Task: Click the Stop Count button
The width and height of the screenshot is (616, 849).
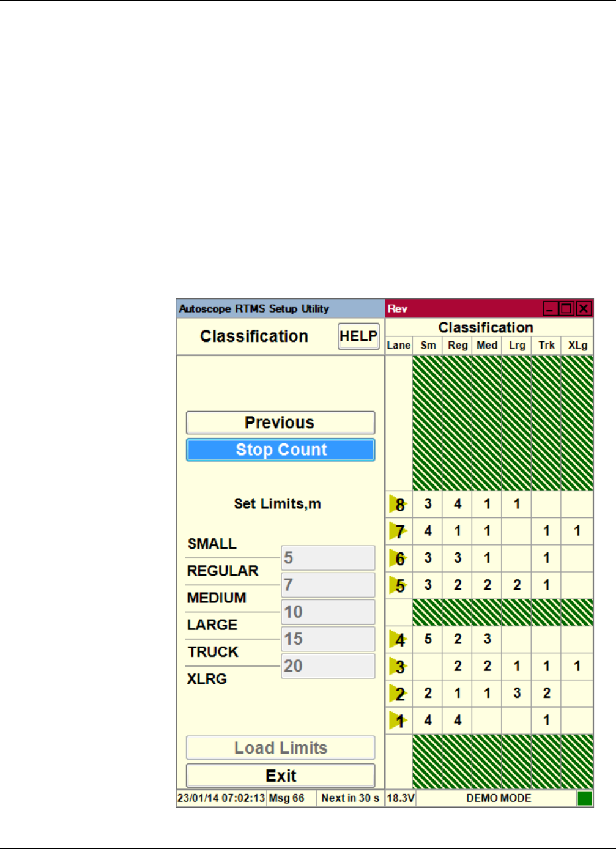Action: click(x=280, y=450)
